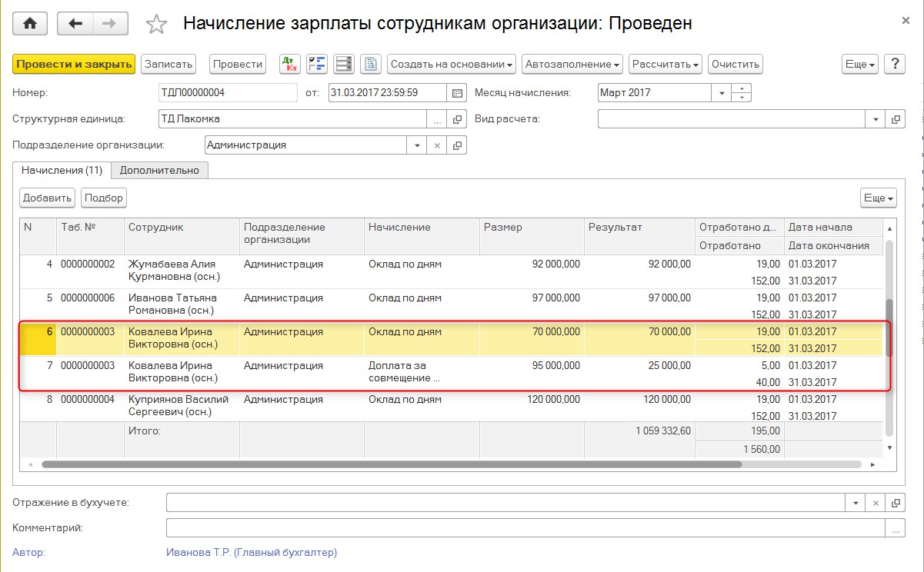Click the home icon button

(x=31, y=24)
